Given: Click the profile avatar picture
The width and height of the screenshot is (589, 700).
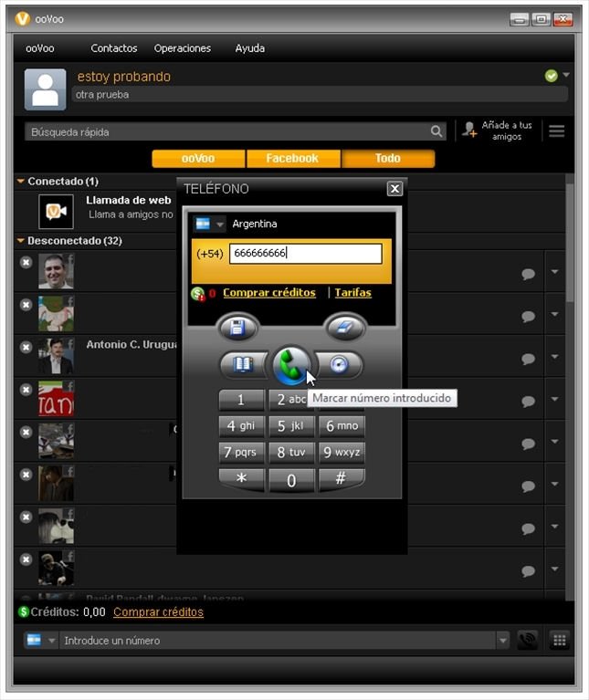Looking at the screenshot, I should tap(45, 89).
